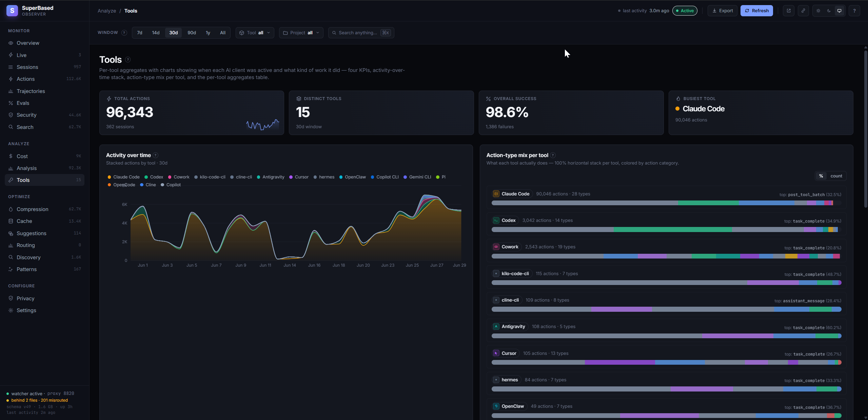Set window to 30d
The height and width of the screenshot is (420, 868).
174,33
